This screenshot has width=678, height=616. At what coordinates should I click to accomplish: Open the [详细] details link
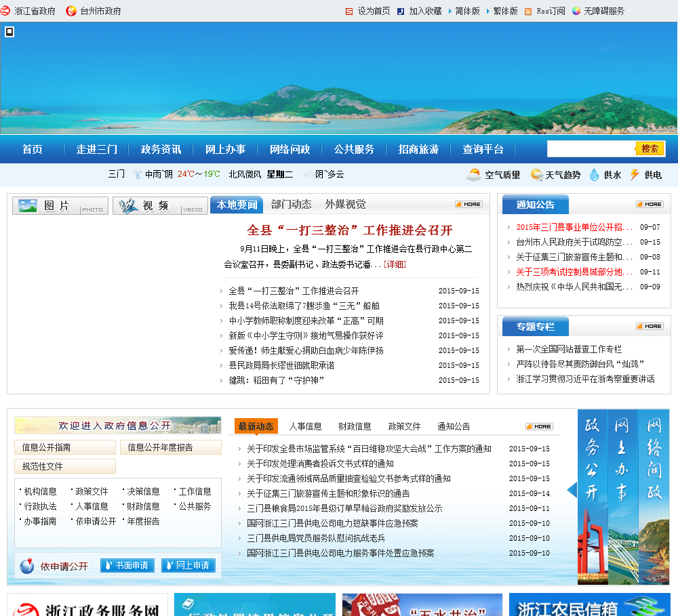395,264
